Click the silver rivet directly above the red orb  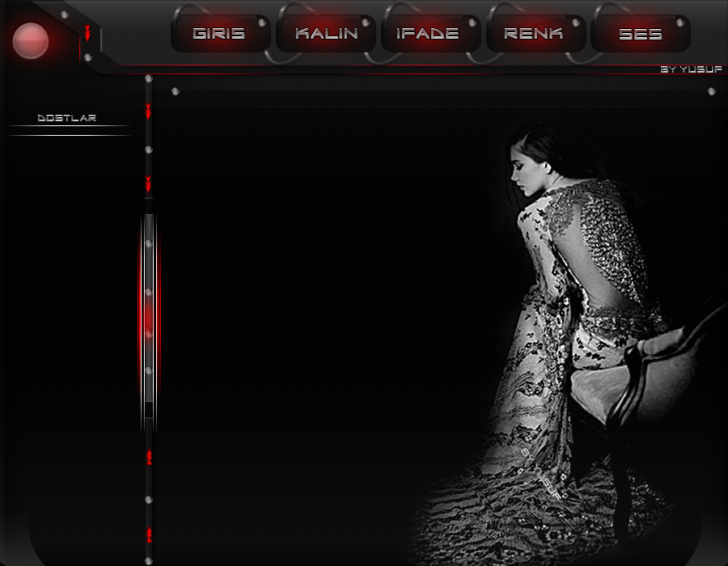pyautogui.click(x=65, y=15)
